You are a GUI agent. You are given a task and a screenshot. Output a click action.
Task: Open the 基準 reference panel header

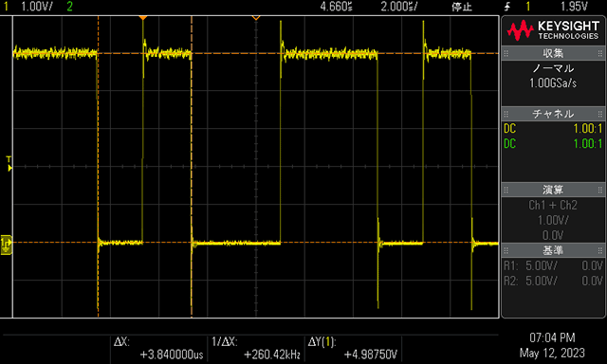553,250
